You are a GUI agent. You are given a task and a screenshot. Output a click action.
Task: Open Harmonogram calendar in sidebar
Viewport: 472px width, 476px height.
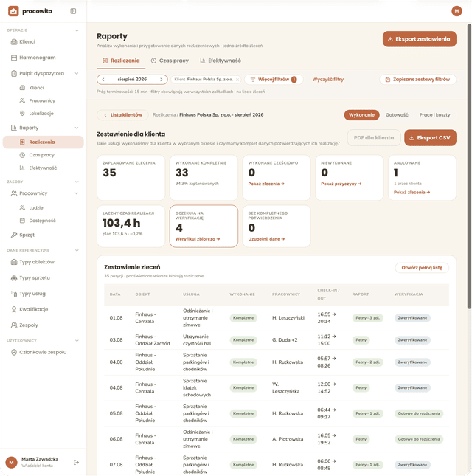43,58
